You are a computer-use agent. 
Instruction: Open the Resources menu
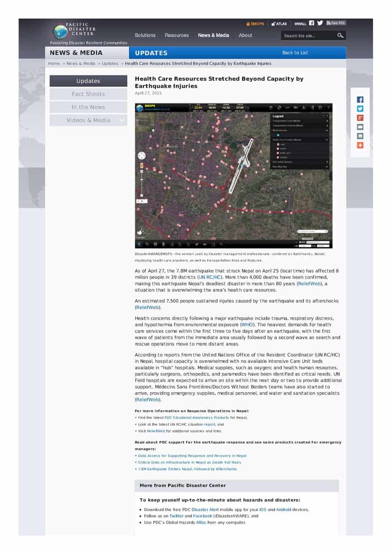click(177, 35)
